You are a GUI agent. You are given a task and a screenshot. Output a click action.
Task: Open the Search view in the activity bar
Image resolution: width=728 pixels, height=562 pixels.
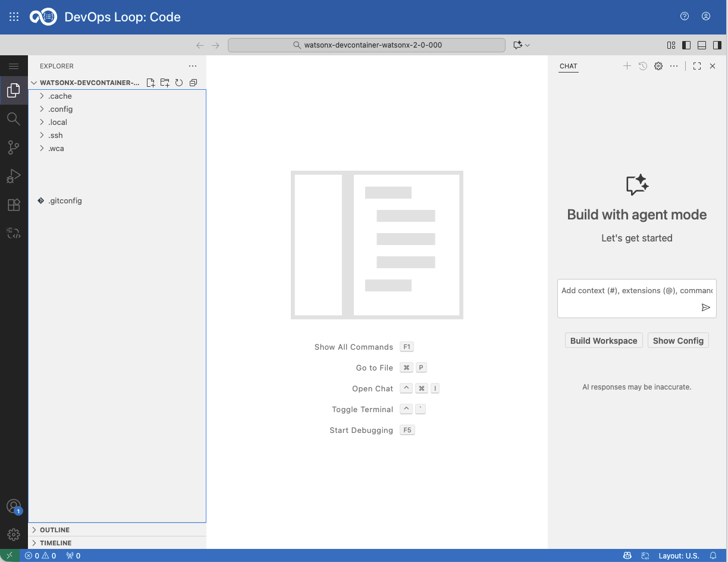pos(14,118)
